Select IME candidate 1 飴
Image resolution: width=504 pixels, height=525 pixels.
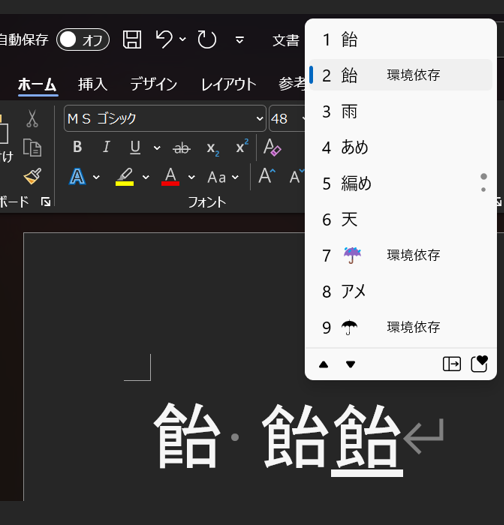pos(401,40)
